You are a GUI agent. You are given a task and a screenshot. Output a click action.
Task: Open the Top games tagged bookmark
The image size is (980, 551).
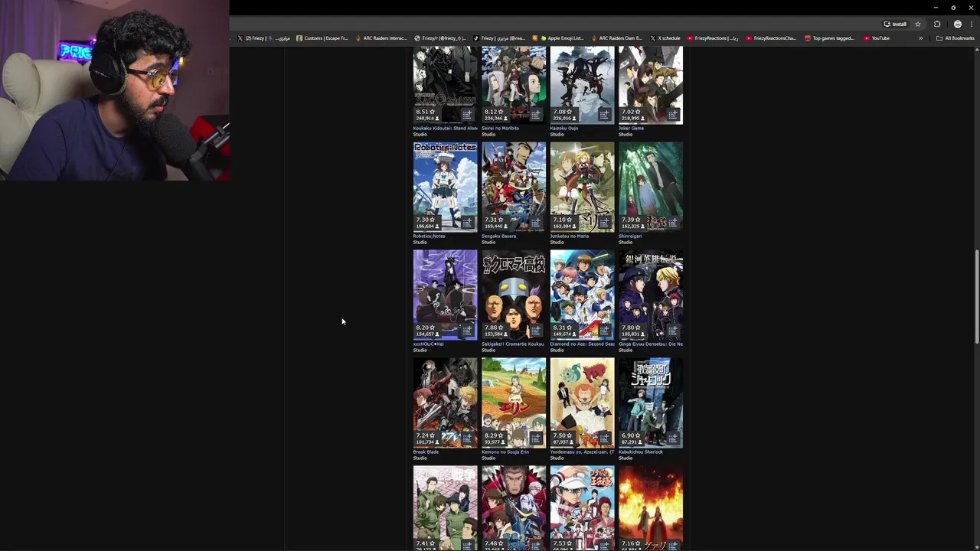point(829,38)
